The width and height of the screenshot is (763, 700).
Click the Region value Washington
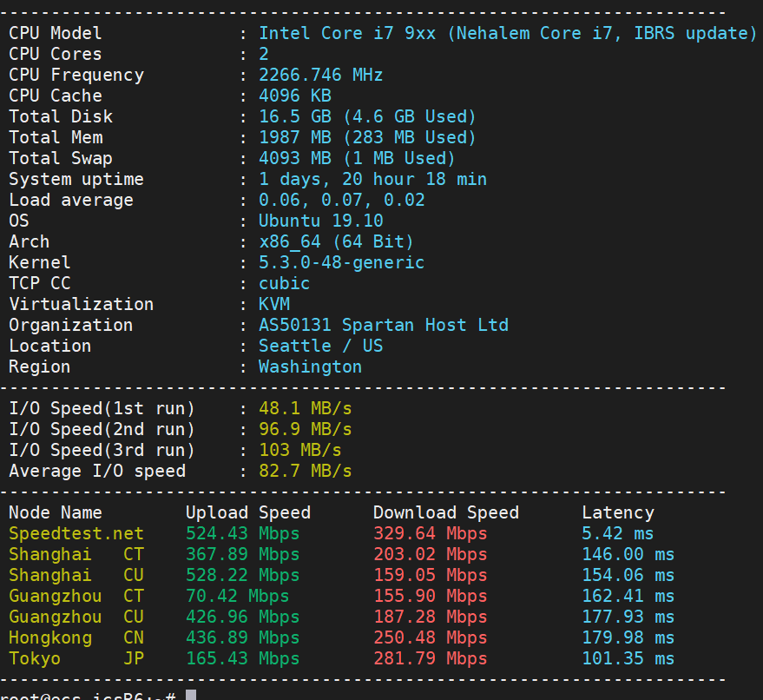(x=310, y=367)
